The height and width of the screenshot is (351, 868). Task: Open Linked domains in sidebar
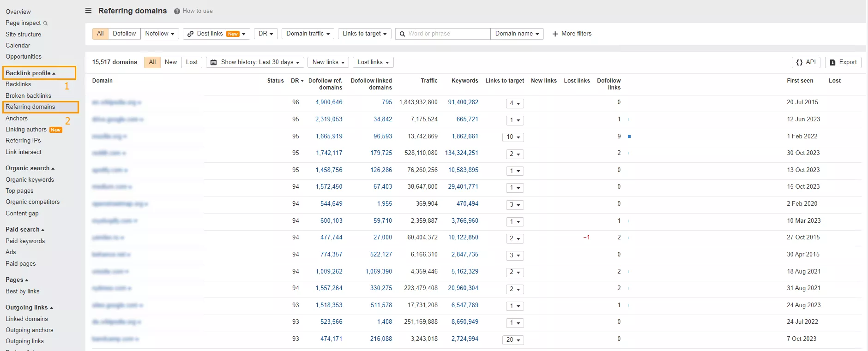click(27, 319)
